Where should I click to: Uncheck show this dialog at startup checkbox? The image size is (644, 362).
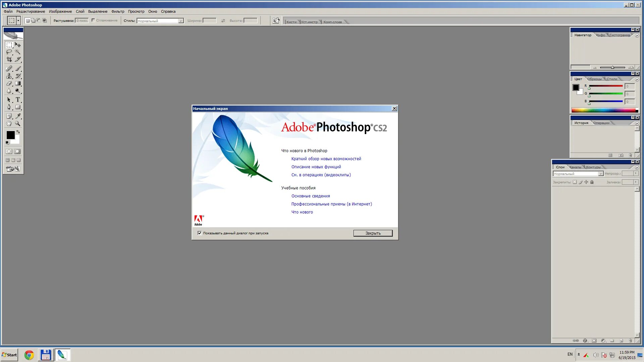coord(200,233)
